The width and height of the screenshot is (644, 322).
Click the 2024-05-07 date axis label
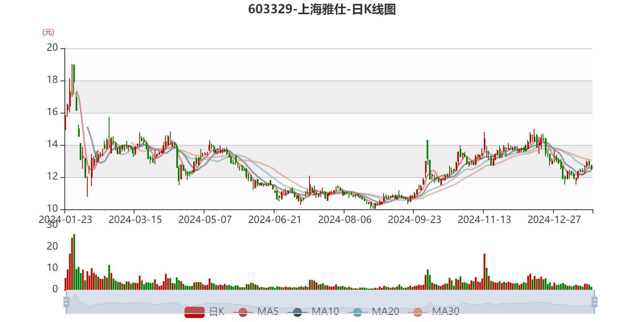[205, 220]
